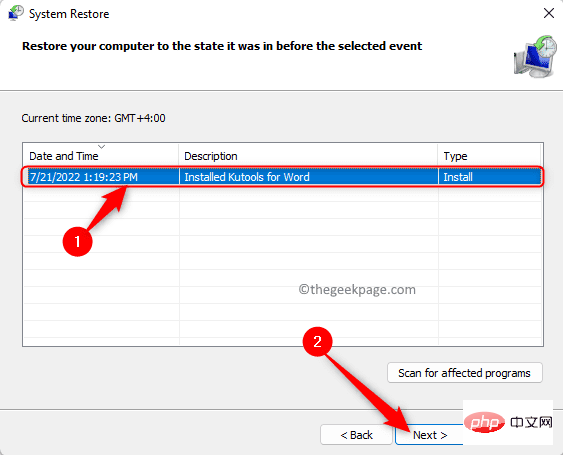Click the thegeekpage.com watermark text
This screenshot has height=455, width=563.
357,289
